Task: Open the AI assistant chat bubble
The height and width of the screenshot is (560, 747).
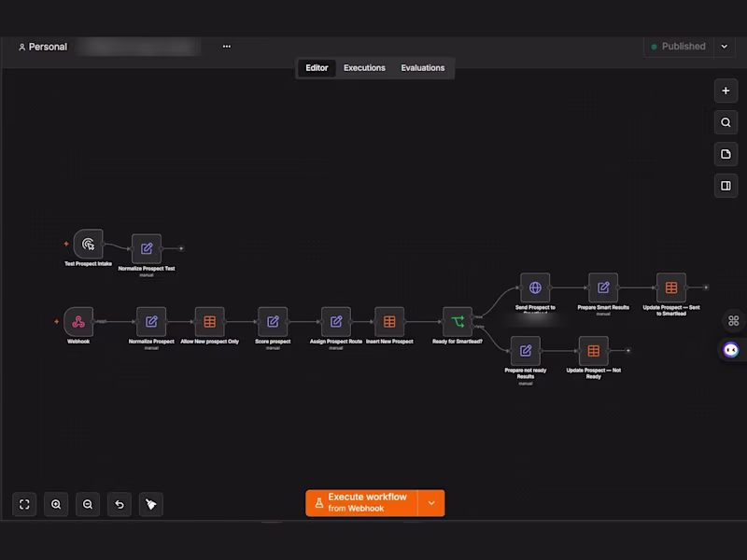Action: point(731,350)
